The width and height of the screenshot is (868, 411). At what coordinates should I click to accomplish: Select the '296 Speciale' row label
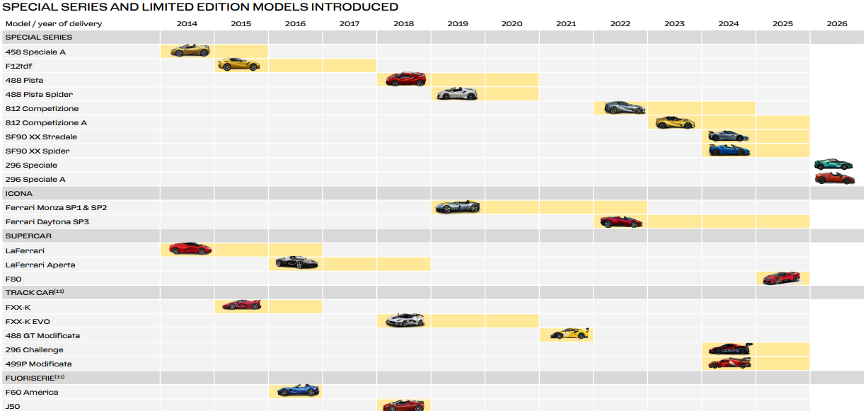[x=31, y=165]
